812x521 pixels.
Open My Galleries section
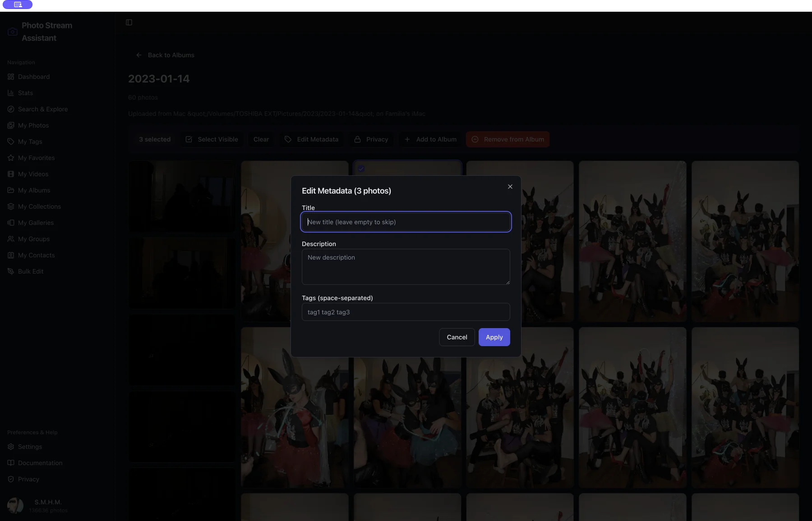click(36, 223)
